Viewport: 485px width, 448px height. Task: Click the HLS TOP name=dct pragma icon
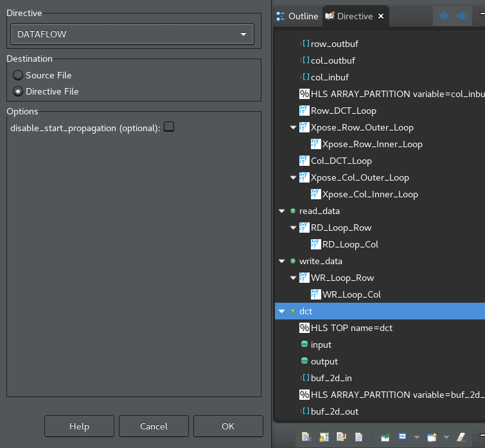[x=304, y=328]
